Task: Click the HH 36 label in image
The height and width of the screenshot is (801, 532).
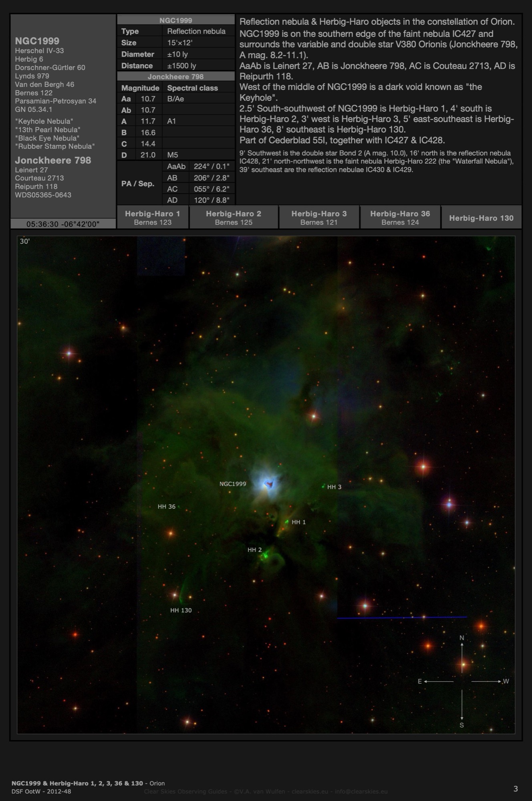Action: click(x=166, y=507)
